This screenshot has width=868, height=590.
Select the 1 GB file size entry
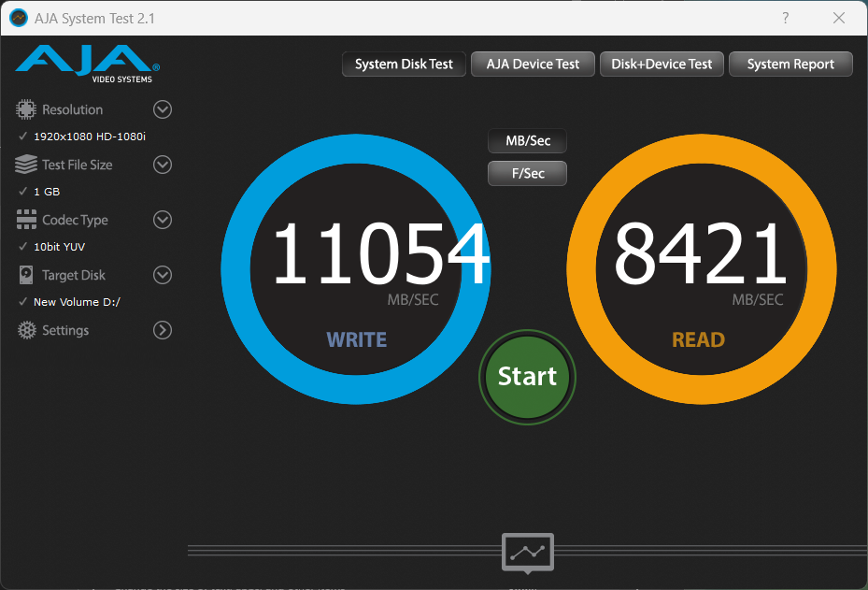pyautogui.click(x=47, y=192)
